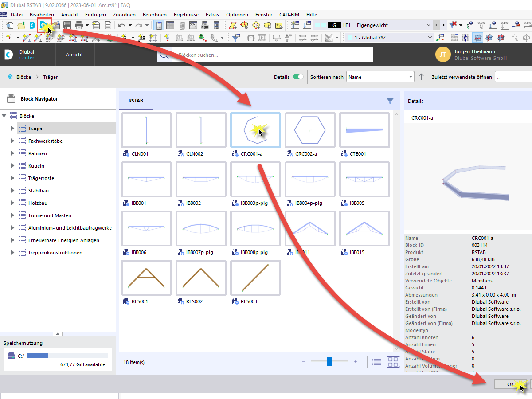Expand the Türme und Masten node

click(13, 215)
